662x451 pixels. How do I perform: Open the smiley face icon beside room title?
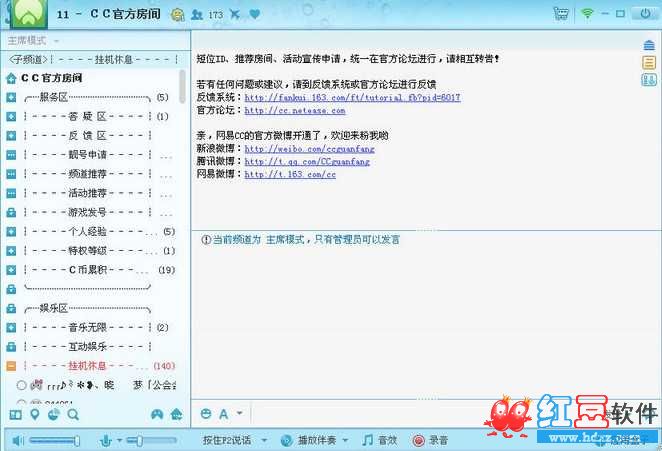tap(178, 14)
